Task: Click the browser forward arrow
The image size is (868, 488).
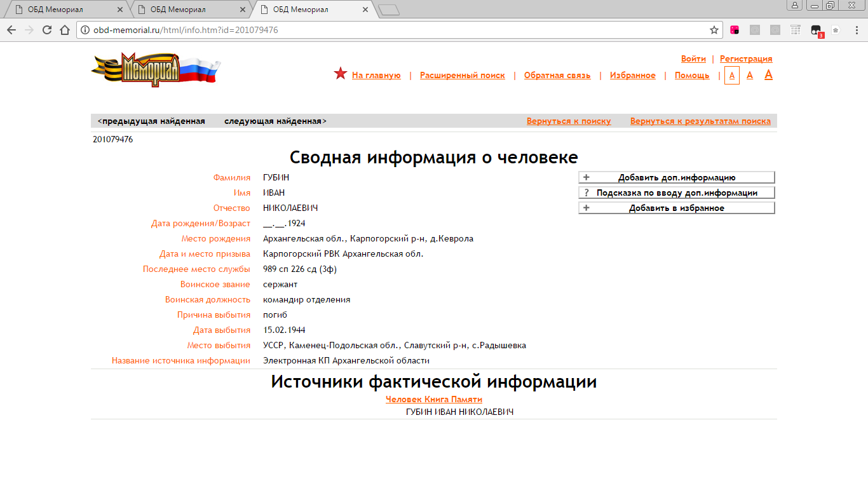Action: 29,30
